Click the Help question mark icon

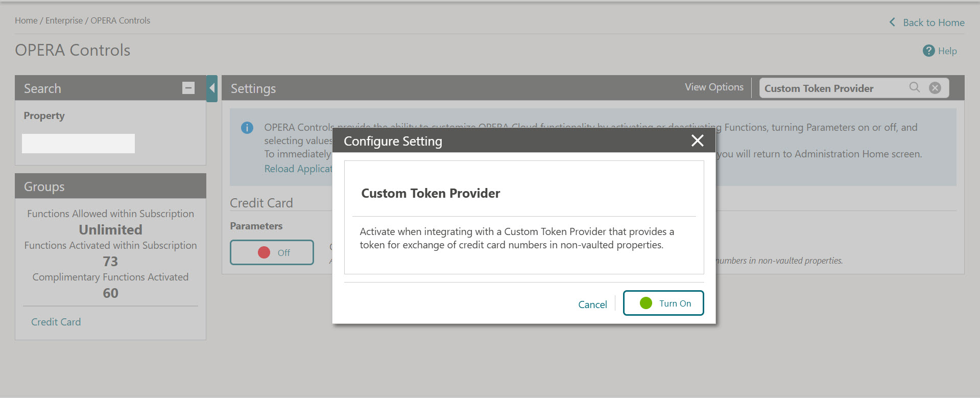(x=928, y=51)
